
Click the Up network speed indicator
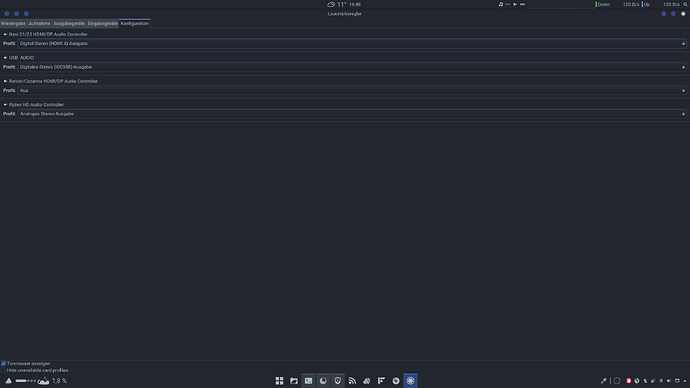[661, 4]
